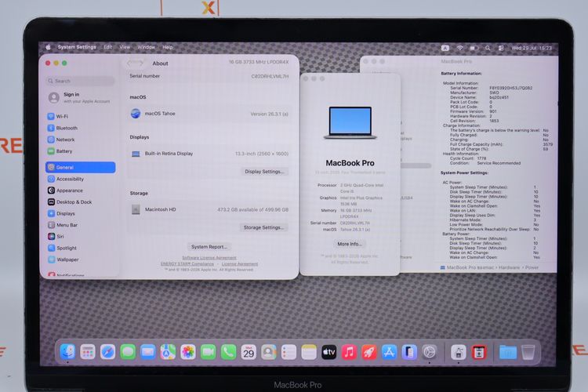Click the Macintosh HD storage row

[x=209, y=209]
